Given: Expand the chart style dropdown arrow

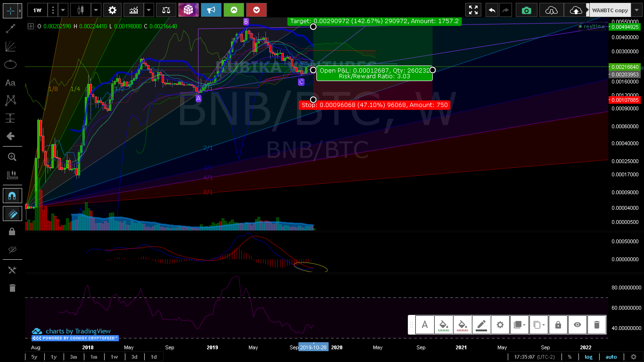Looking at the screenshot, I should 96,10.
